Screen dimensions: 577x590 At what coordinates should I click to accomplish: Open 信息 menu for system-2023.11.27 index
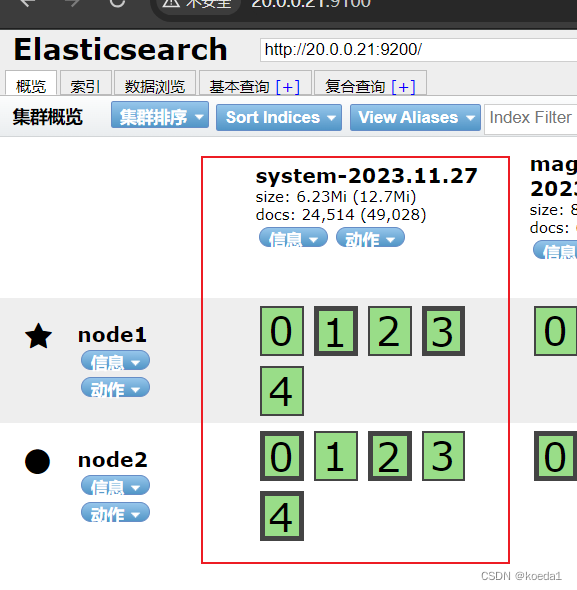coord(293,237)
